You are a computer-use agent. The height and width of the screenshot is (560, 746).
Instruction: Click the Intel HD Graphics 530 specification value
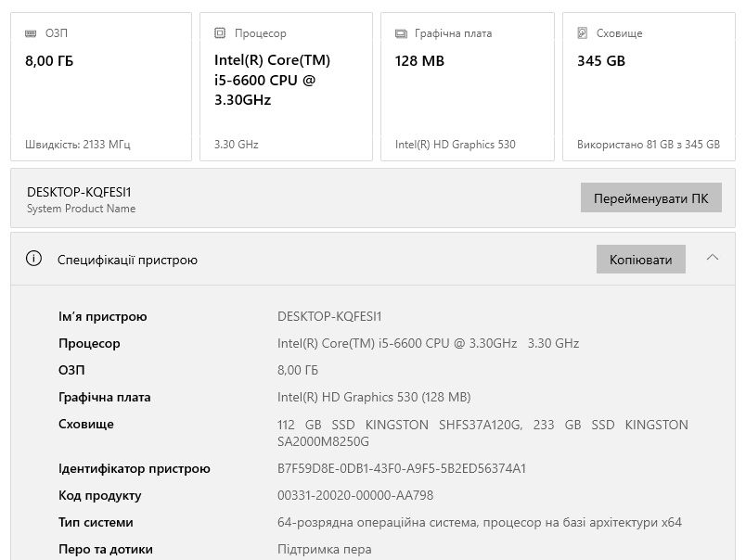click(x=374, y=398)
